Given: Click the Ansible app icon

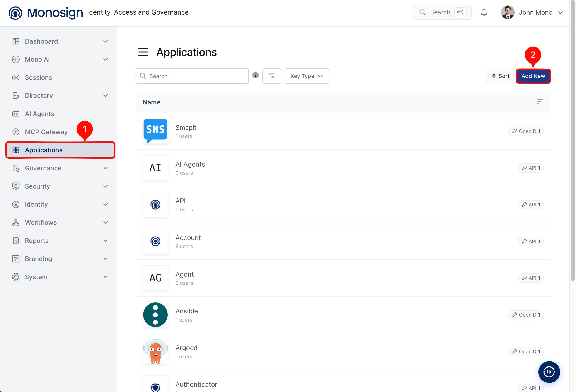Looking at the screenshot, I should 155,315.
